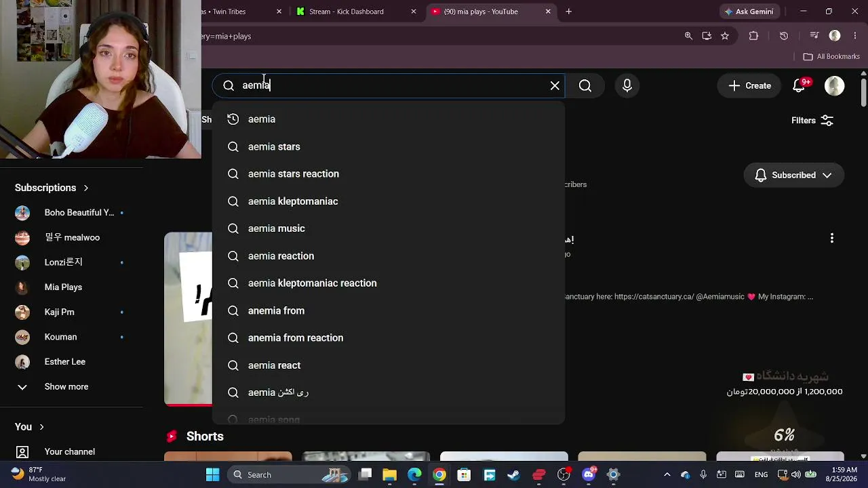Image resolution: width=868 pixels, height=488 pixels.
Task: Click the Ask Gemini button
Action: point(749,12)
